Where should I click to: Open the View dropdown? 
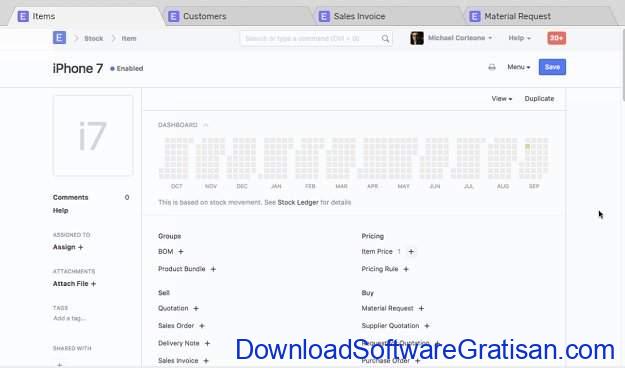tap(501, 98)
